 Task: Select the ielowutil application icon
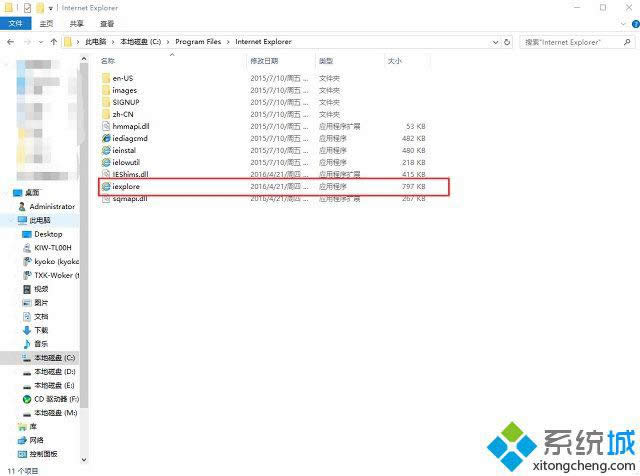106,162
